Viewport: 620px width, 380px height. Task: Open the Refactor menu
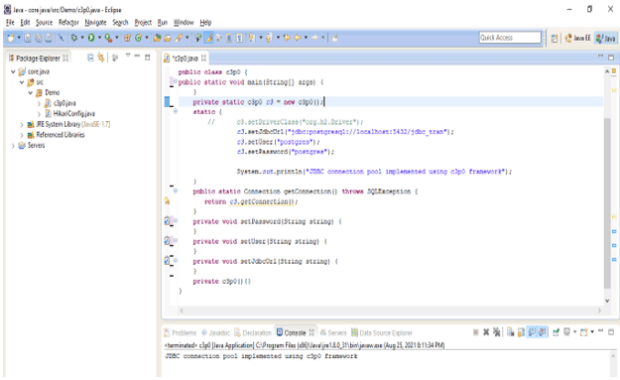click(69, 23)
